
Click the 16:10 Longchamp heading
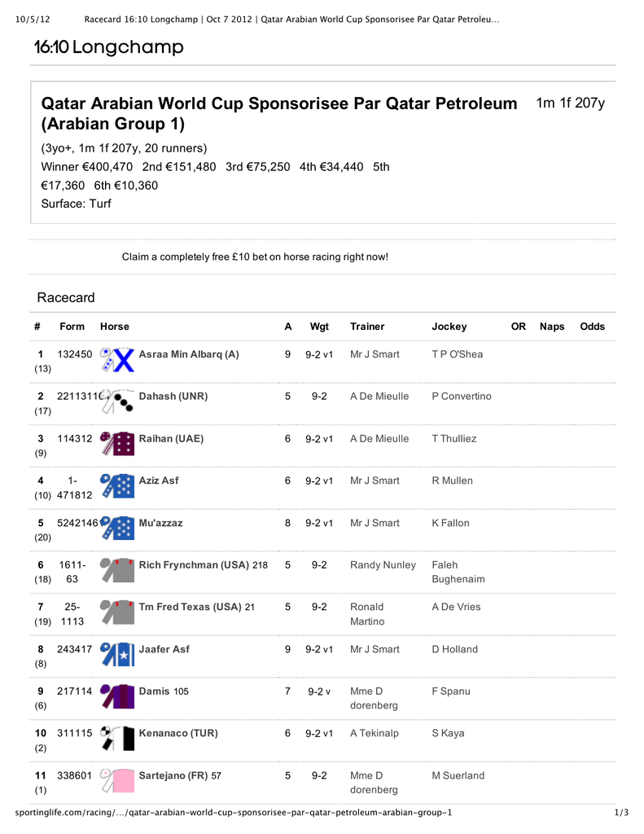pyautogui.click(x=108, y=48)
